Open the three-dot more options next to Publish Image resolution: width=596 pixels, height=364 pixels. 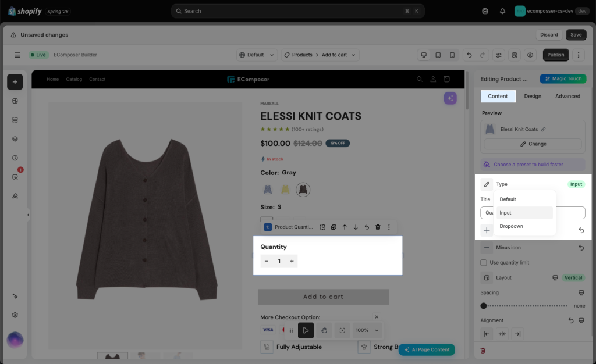coord(579,55)
